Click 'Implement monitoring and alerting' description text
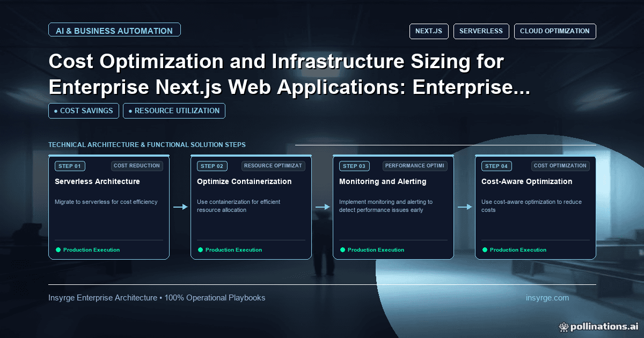Image resolution: width=644 pixels, height=338 pixels. (386, 206)
